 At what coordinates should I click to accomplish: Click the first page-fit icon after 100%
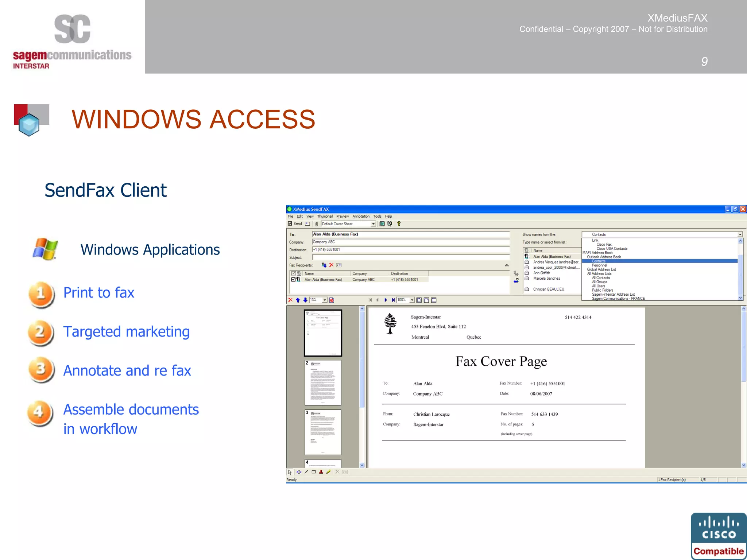tap(419, 300)
